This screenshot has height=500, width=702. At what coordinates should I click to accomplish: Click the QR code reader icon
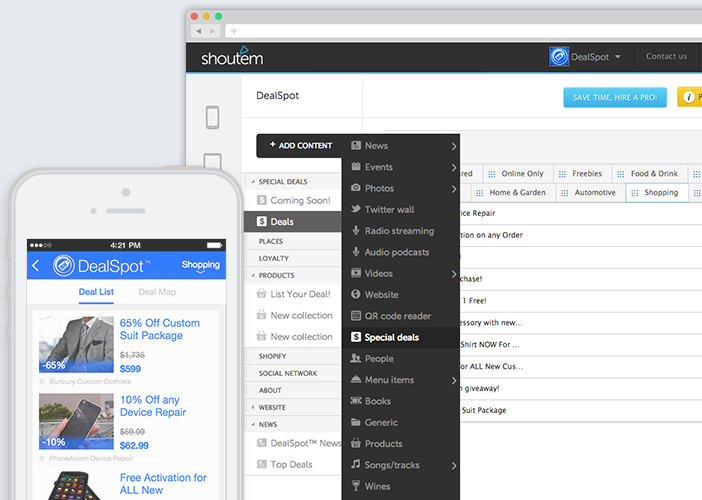tap(356, 316)
